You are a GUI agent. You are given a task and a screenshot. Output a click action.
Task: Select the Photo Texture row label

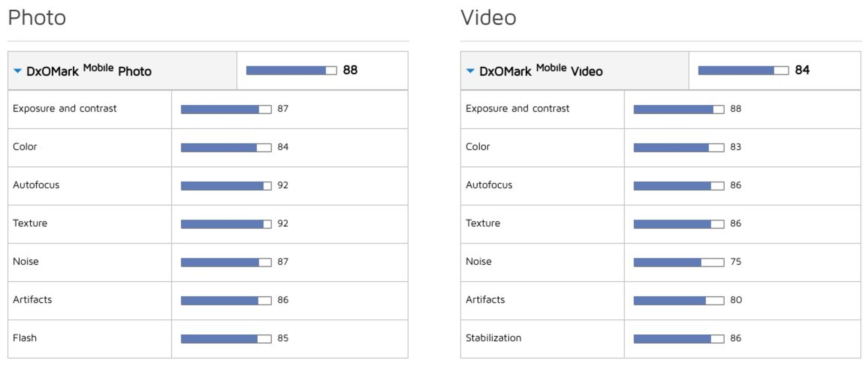point(30,223)
